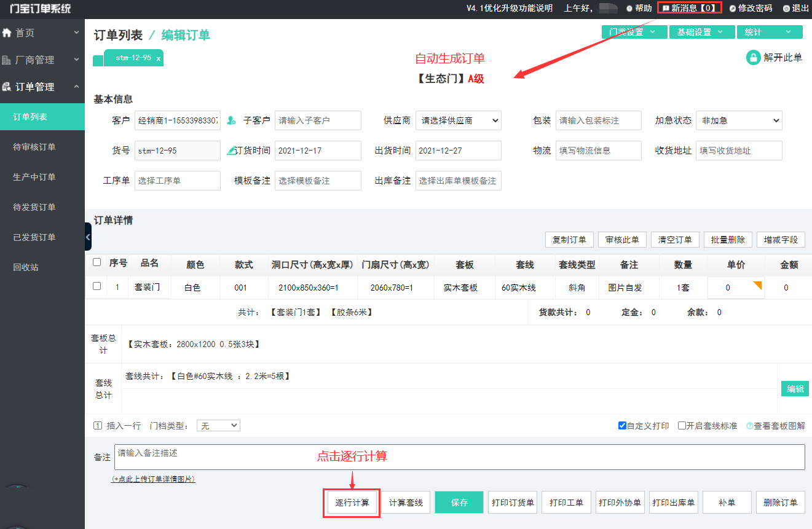Viewport: 812px width, 529px height.
Task: Click the 删除订单 button
Action: pos(780,503)
